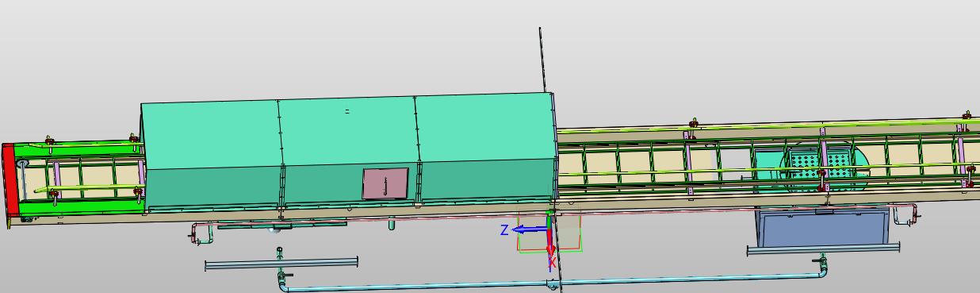Select the red end plate of the conveyor
This screenshot has height=293, width=980.
tap(10, 181)
